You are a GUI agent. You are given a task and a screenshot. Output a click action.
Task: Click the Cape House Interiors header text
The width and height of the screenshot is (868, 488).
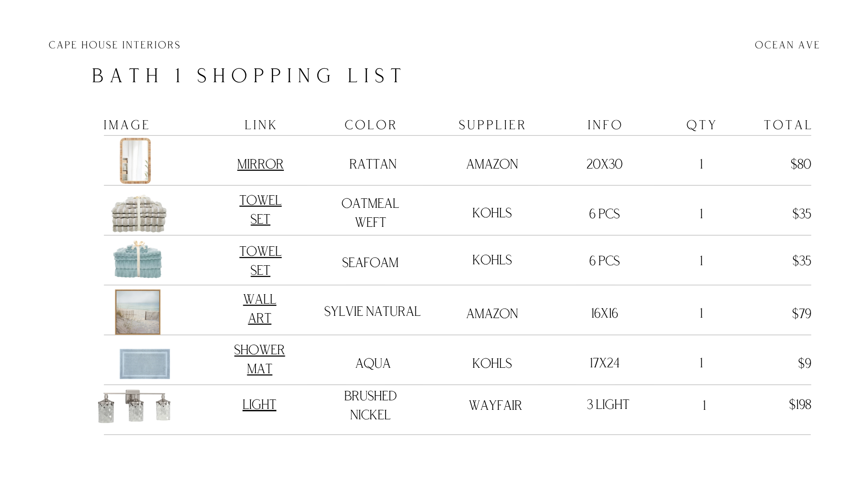coord(115,45)
